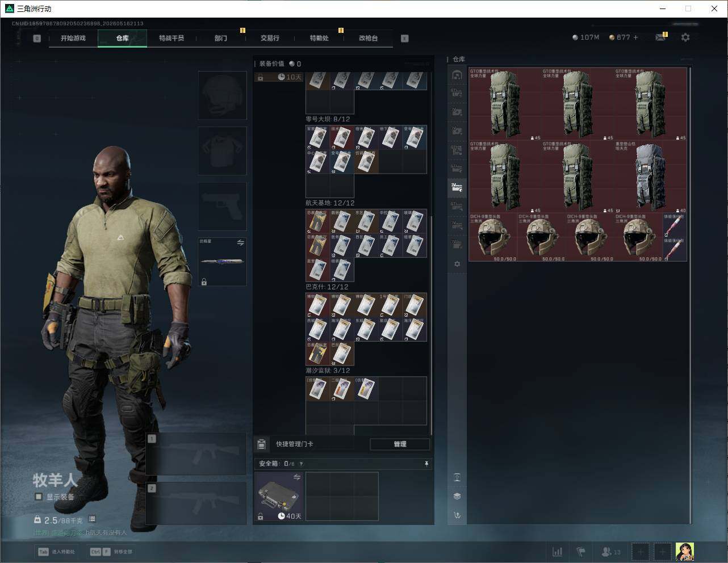Click the right nav arrow after 改枪台
The height and width of the screenshot is (563, 728).
(x=405, y=39)
